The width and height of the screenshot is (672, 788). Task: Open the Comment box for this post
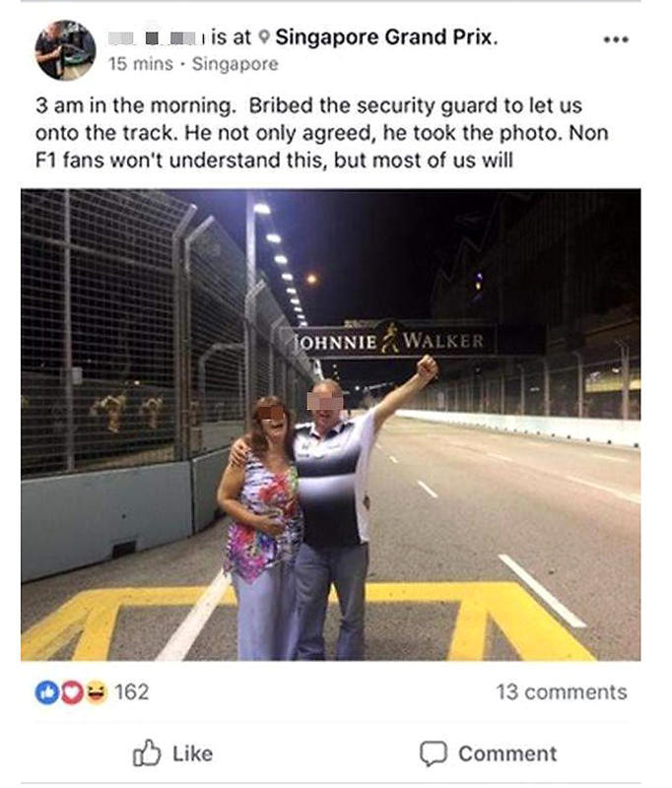click(x=488, y=754)
